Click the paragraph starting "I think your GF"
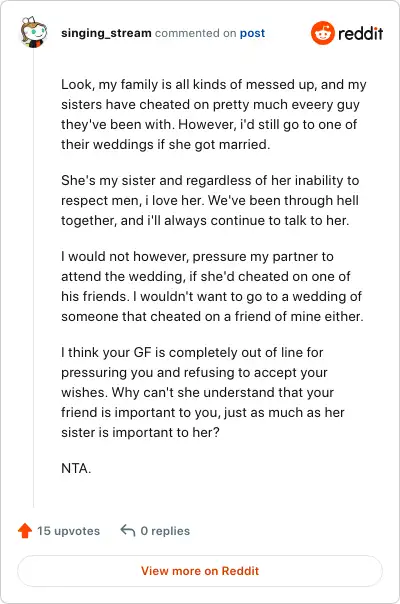The height and width of the screenshot is (604, 400). click(203, 392)
